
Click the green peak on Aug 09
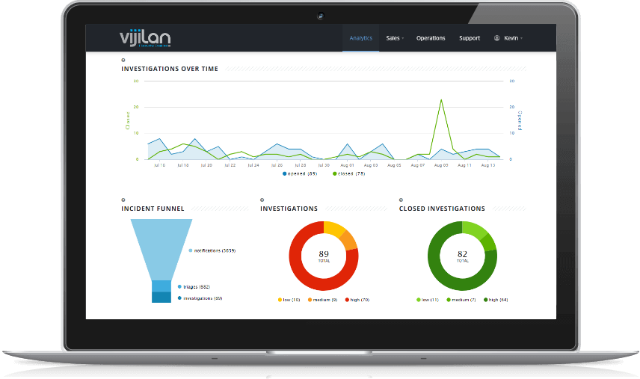(441, 100)
